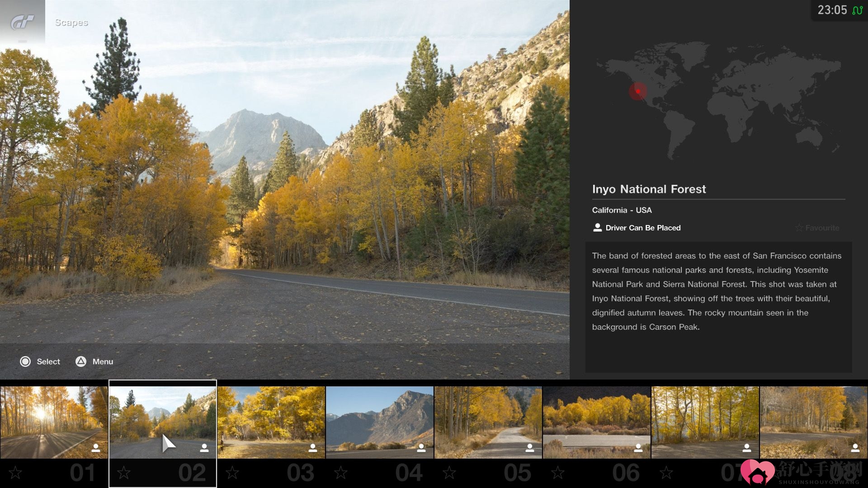Click driver icon on thumbnail 03
Image resolution: width=868 pixels, height=488 pixels.
(313, 448)
